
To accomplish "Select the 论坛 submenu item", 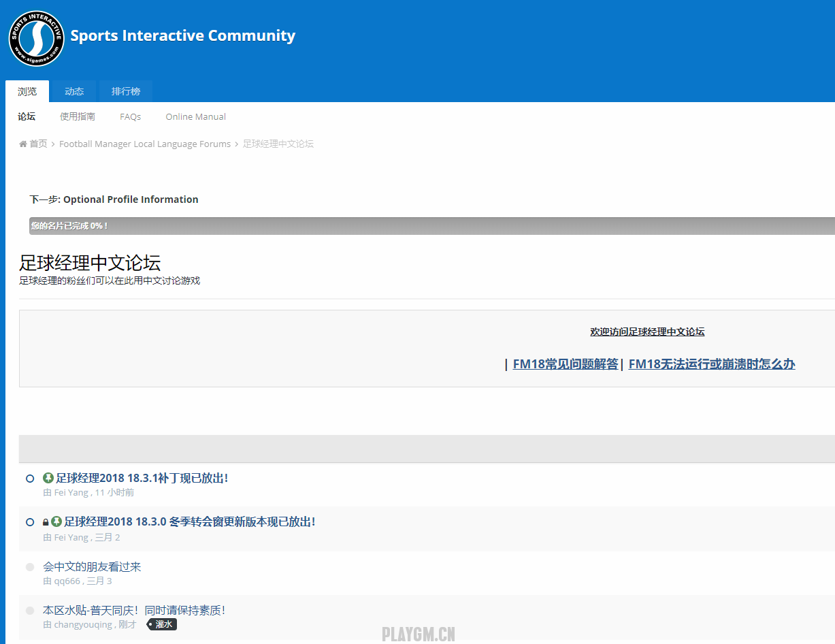I will [27, 116].
